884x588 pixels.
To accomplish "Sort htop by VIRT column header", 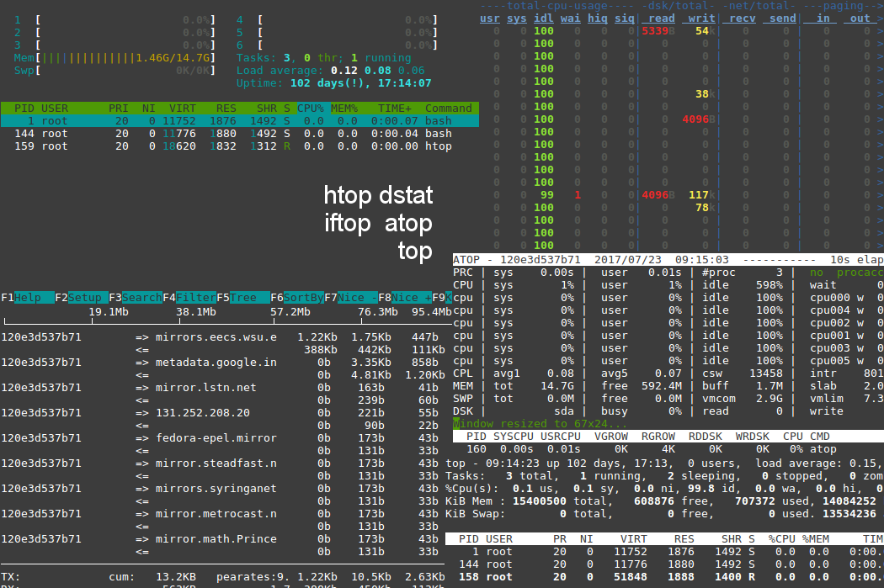I will [183, 109].
